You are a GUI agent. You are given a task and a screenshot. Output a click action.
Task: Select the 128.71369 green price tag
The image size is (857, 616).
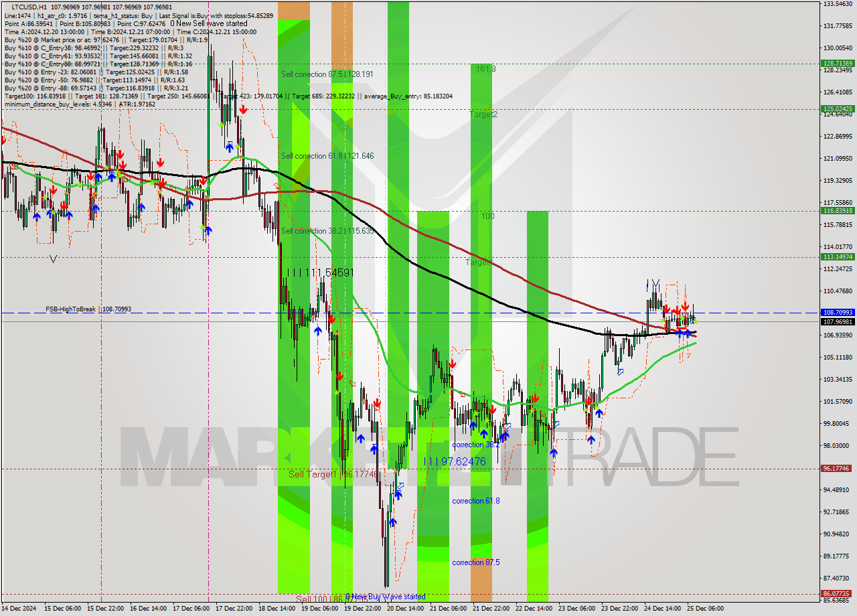pyautogui.click(x=838, y=63)
